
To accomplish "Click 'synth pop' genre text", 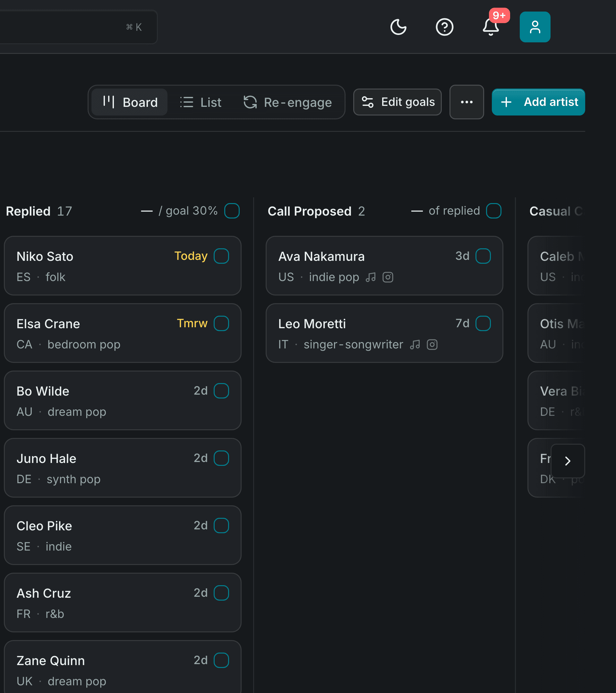I will 73,479.
